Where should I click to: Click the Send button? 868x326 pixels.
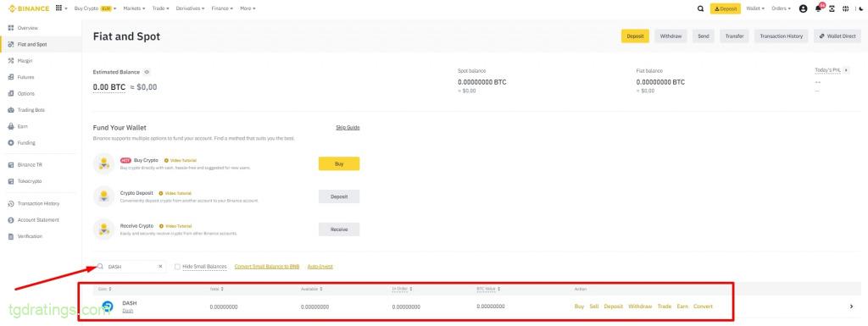click(703, 36)
